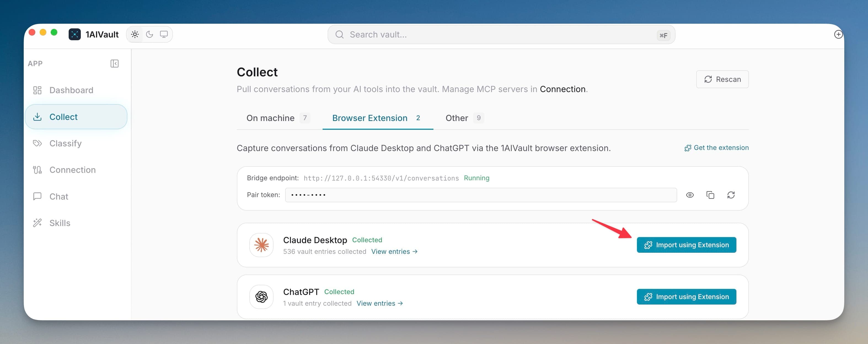Click the Classify tags icon
The image size is (868, 344).
(37, 144)
